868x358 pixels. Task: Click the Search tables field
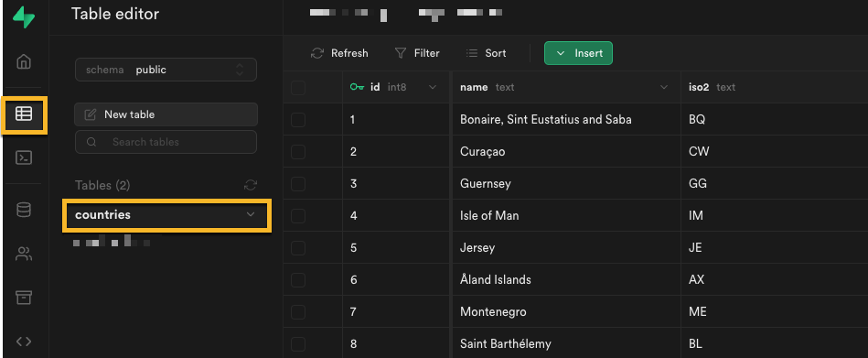point(166,142)
